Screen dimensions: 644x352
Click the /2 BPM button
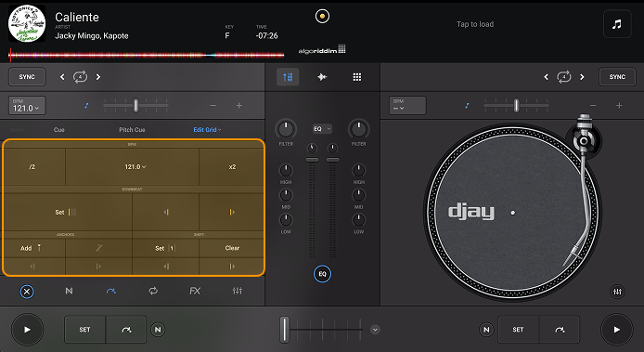coord(33,167)
